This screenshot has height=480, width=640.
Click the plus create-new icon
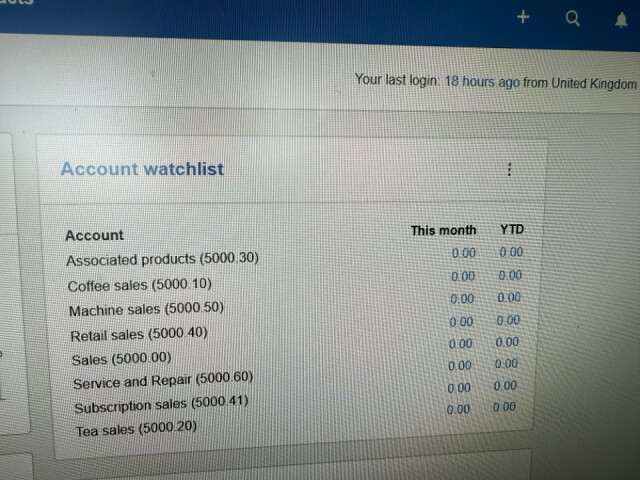523,17
